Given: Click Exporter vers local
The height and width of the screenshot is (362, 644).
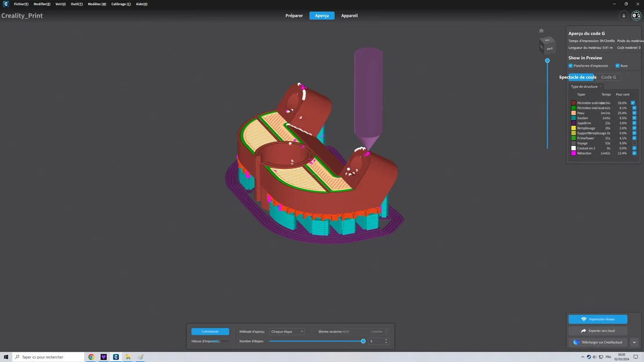Looking at the screenshot, I should 598,330.
